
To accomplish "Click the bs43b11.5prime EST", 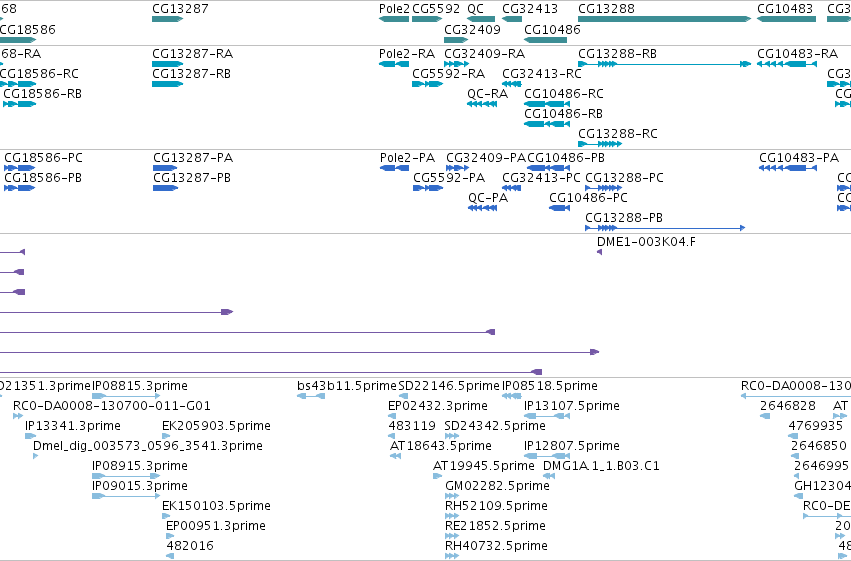I will pyautogui.click(x=311, y=396).
